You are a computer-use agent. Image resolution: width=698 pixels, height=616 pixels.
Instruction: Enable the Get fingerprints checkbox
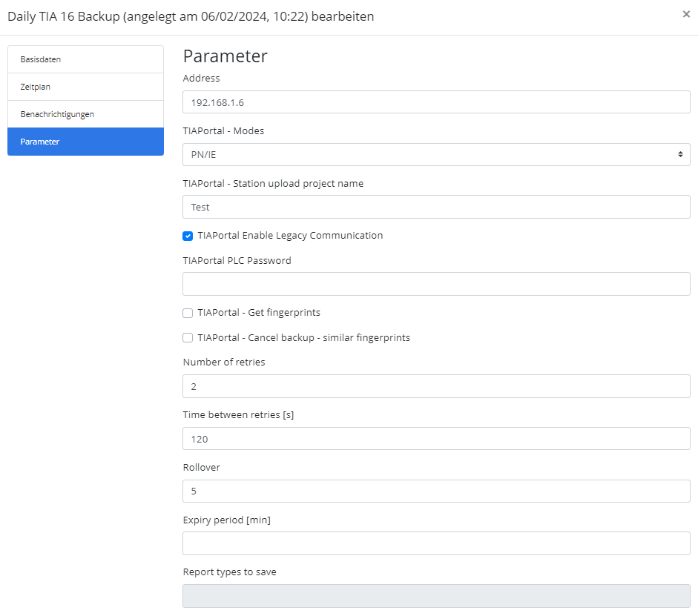(x=188, y=313)
